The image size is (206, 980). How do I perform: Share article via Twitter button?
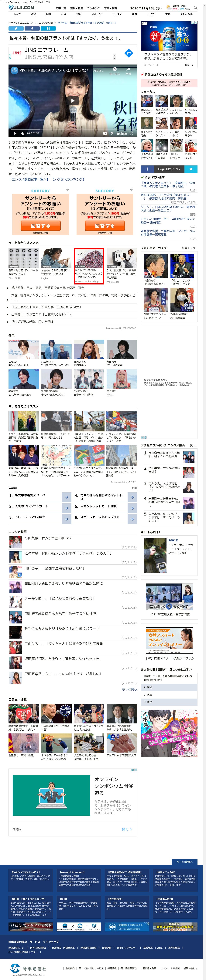16,28
